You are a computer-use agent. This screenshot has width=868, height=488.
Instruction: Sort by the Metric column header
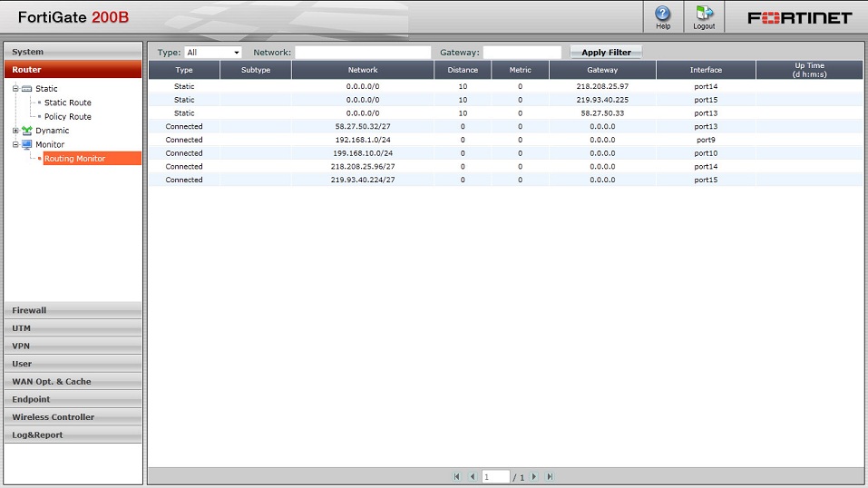tap(520, 70)
